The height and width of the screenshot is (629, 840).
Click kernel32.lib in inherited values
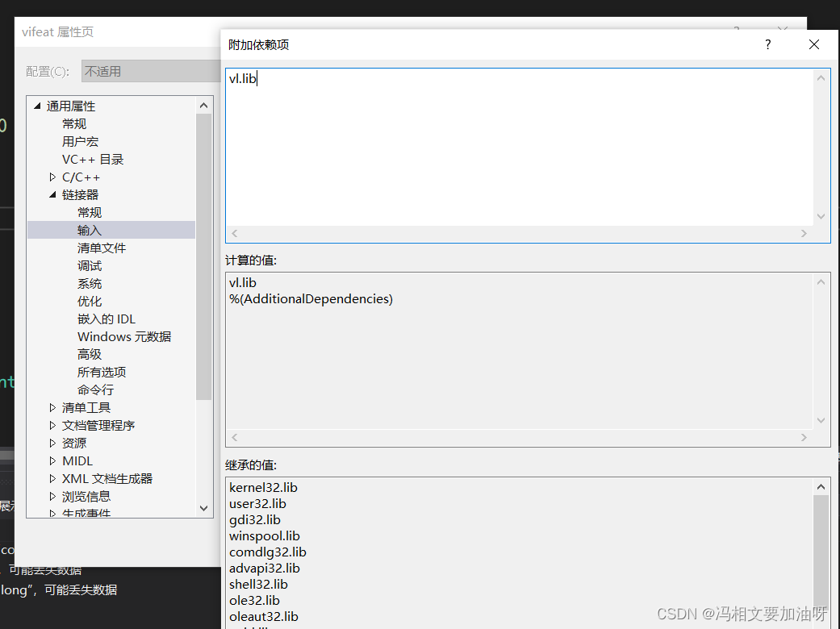point(263,488)
